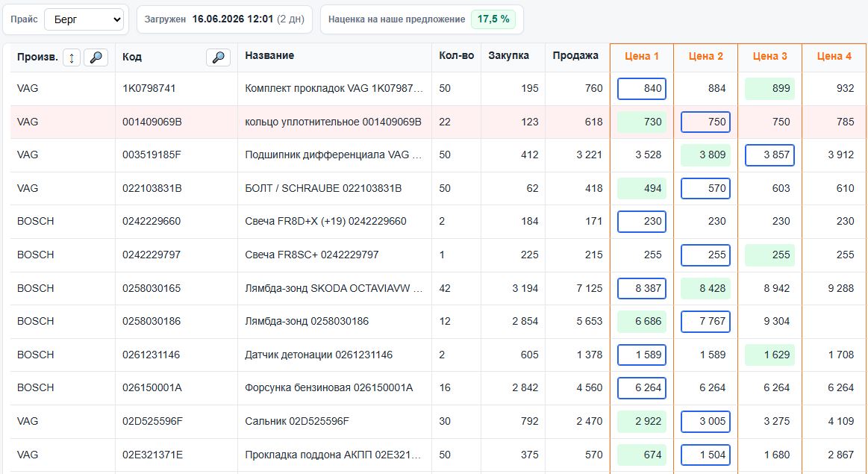Viewport: 868px width, 474px height.
Task: Click green price 494 in БОЛТ row
Action: coord(642,188)
